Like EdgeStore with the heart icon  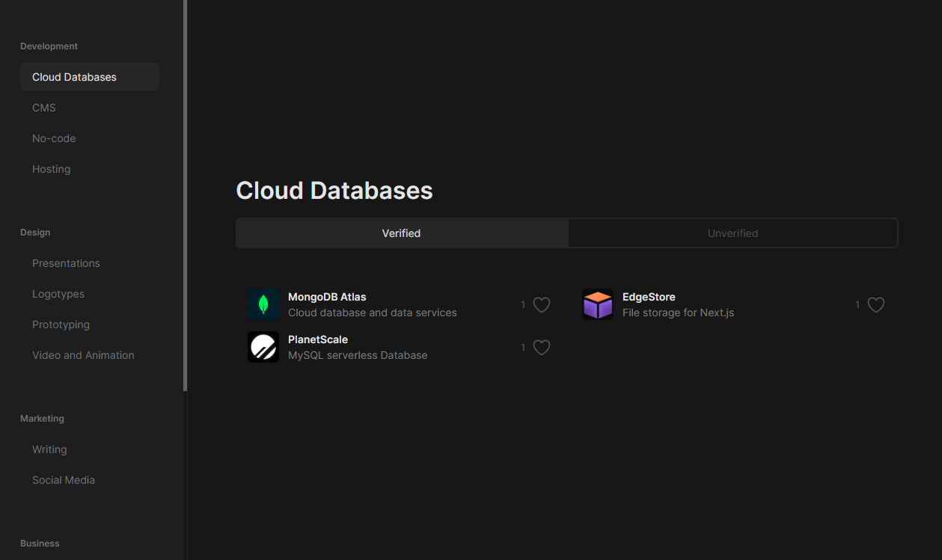tap(876, 305)
